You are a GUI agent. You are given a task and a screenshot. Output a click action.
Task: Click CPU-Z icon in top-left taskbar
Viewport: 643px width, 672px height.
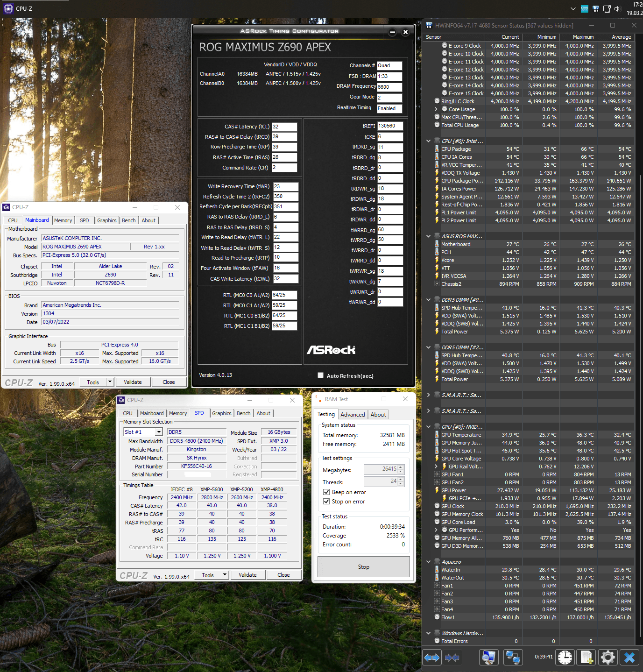pyautogui.click(x=8, y=8)
